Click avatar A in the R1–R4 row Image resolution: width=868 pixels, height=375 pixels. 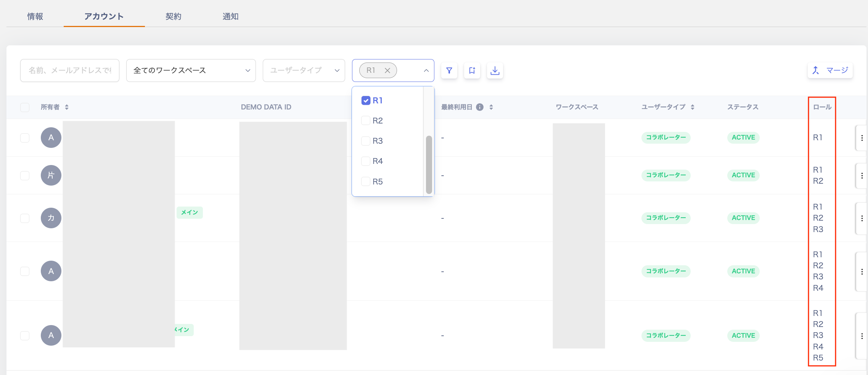pyautogui.click(x=51, y=271)
